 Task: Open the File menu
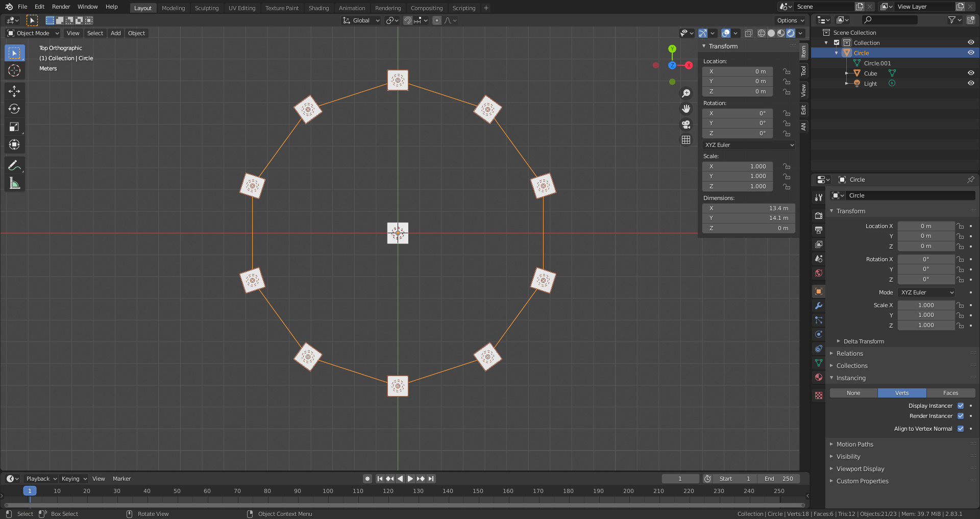22,7
